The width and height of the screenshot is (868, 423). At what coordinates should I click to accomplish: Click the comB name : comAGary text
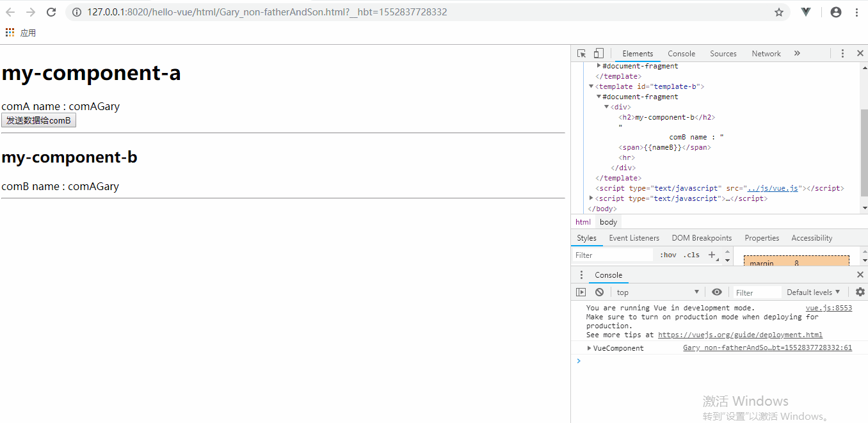60,186
